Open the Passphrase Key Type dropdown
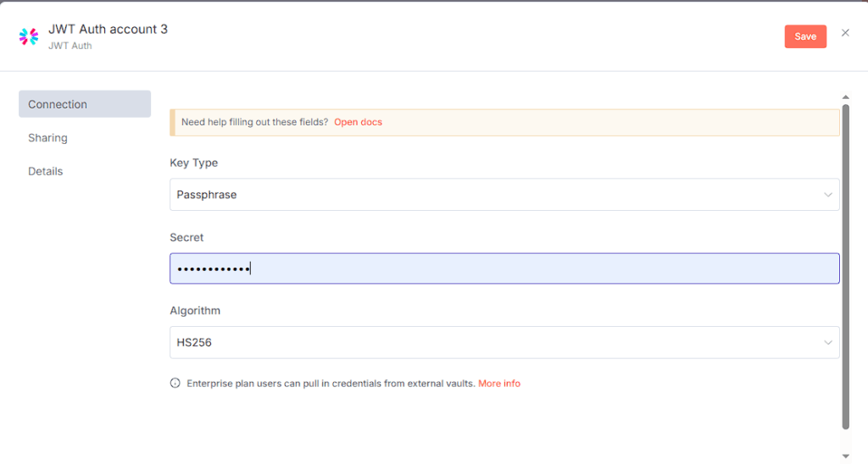This screenshot has height=470, width=868. pos(504,195)
